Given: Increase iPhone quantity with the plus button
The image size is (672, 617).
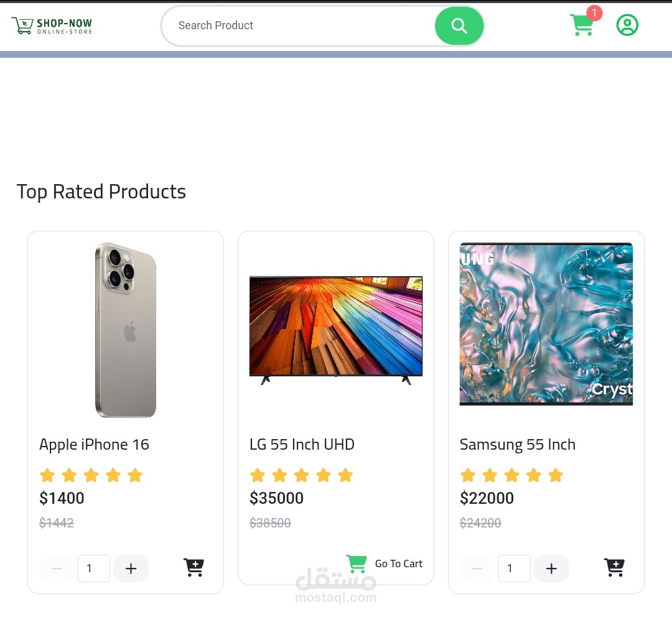Looking at the screenshot, I should 131,568.
